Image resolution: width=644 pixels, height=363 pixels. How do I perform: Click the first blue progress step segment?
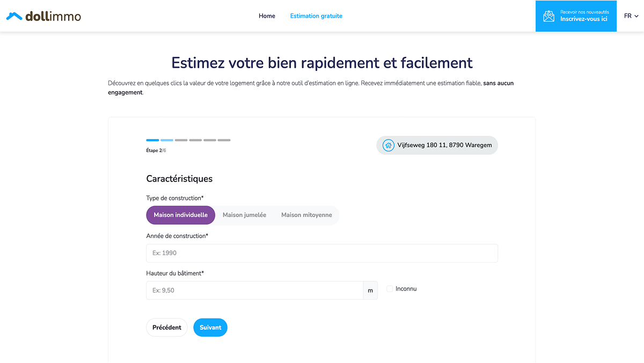point(152,140)
